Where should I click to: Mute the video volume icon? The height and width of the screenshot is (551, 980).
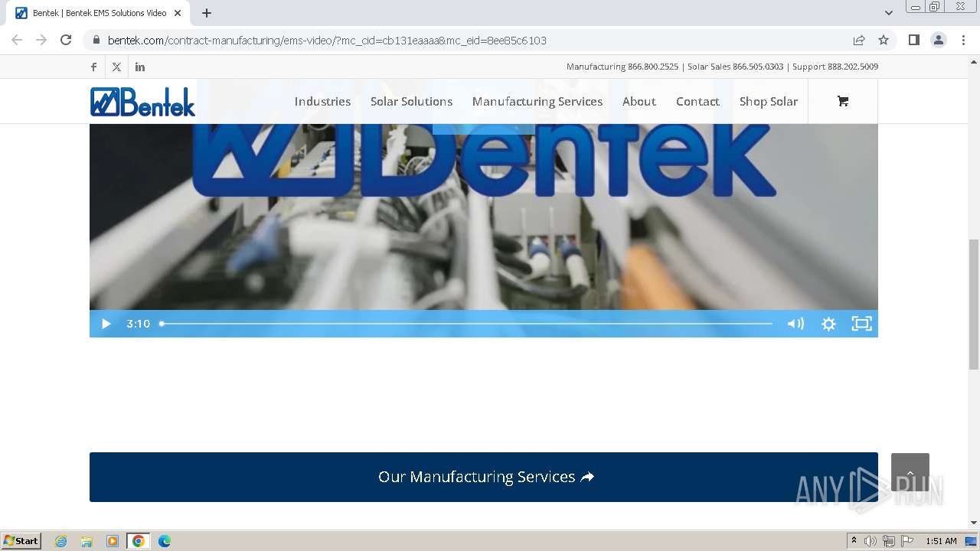pyautogui.click(x=795, y=324)
